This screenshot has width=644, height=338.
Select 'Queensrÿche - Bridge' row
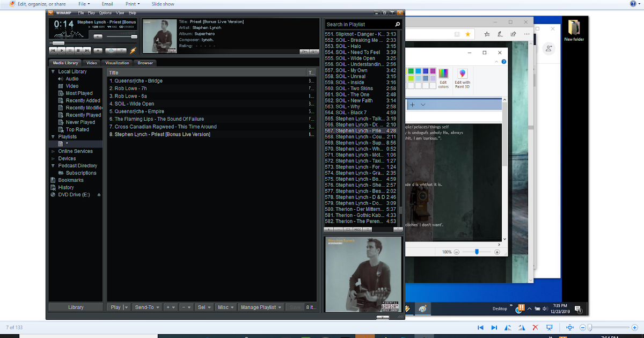(211, 81)
